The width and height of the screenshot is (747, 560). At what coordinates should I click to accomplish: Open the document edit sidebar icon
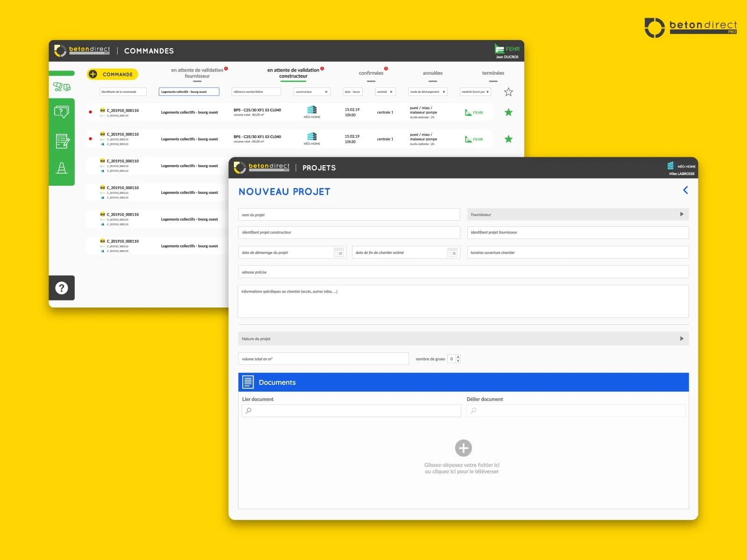(x=62, y=141)
